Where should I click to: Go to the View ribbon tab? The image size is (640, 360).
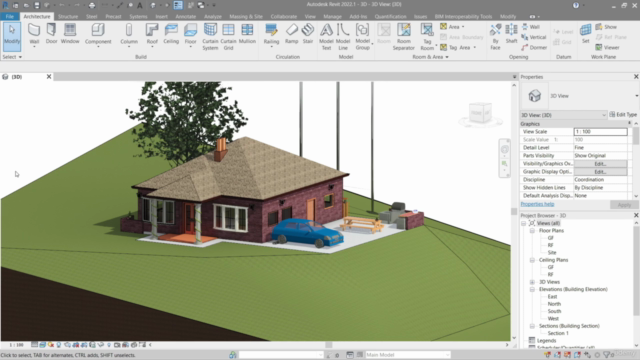[x=310, y=16]
